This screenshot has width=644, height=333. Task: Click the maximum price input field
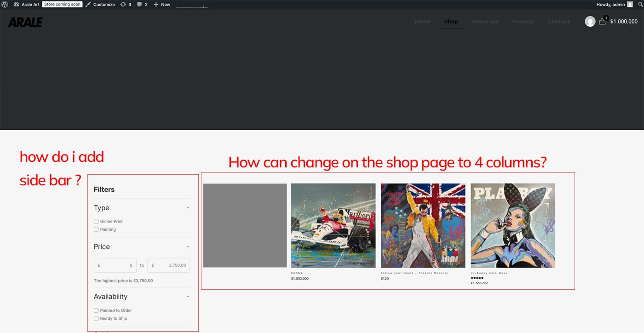pyautogui.click(x=168, y=265)
